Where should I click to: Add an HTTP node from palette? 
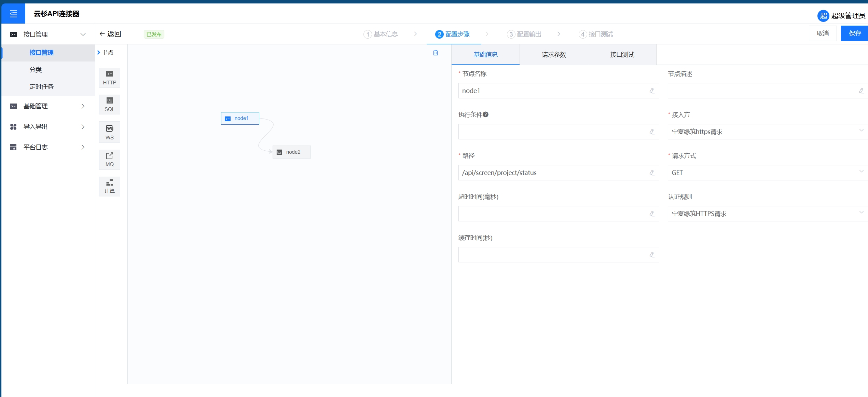(110, 78)
